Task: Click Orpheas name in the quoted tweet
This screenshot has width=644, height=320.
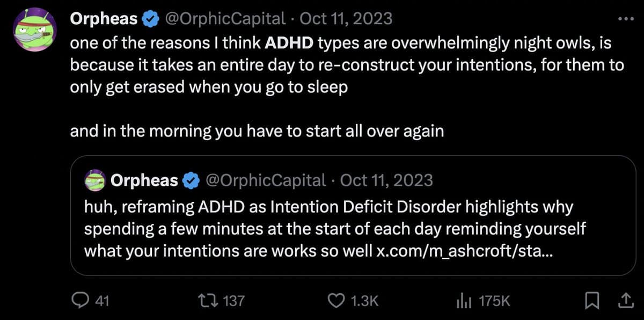Action: tap(144, 180)
